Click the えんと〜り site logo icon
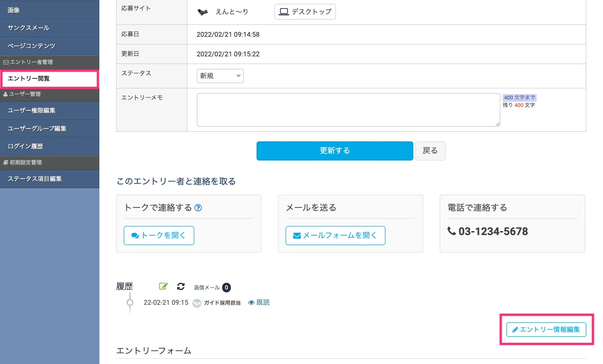This screenshot has width=603, height=364. [203, 12]
